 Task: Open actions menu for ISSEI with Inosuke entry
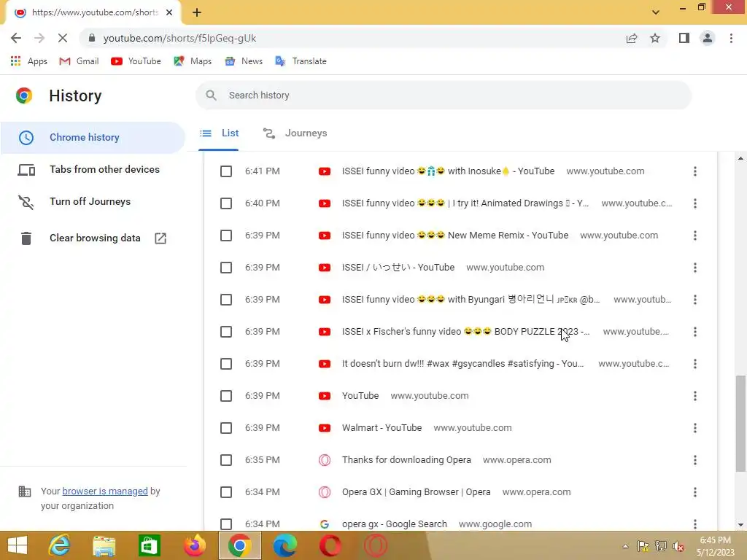point(695,171)
